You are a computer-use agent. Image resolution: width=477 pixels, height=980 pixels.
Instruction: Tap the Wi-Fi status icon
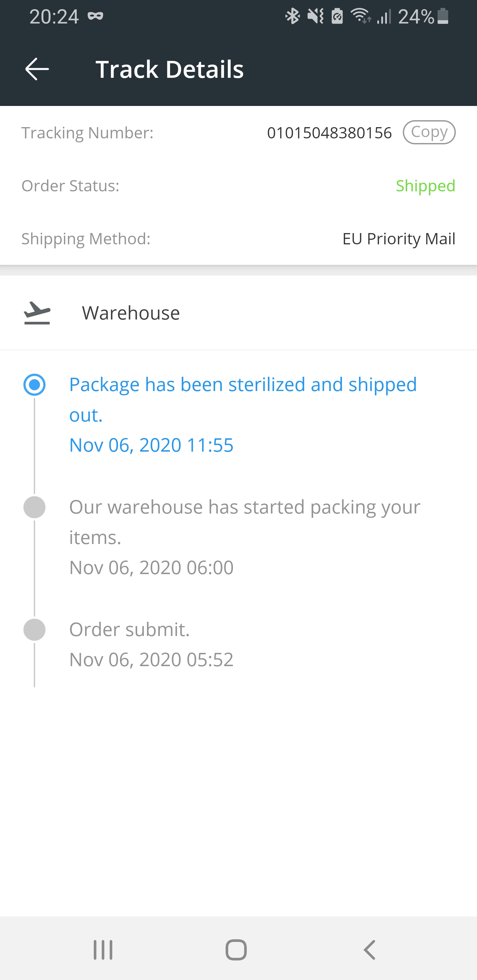(360, 16)
